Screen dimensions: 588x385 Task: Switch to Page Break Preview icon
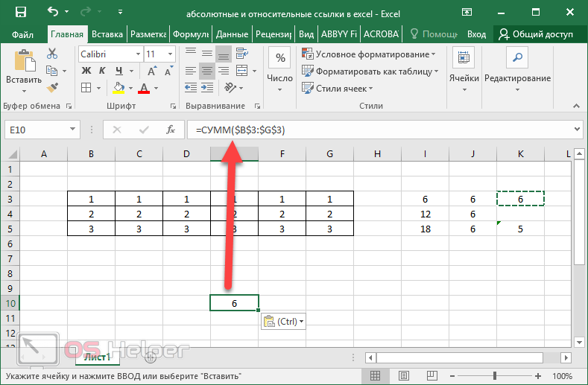click(432, 375)
